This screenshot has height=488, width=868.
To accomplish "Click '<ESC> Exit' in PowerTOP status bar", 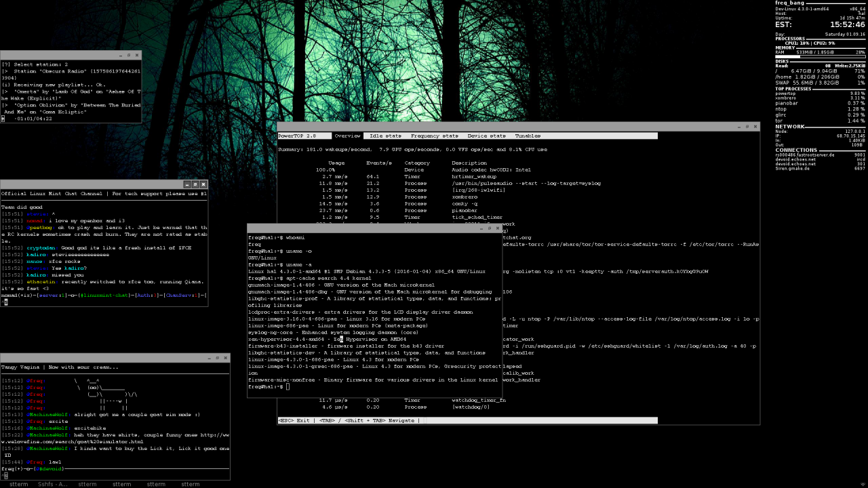I will pyautogui.click(x=294, y=421).
